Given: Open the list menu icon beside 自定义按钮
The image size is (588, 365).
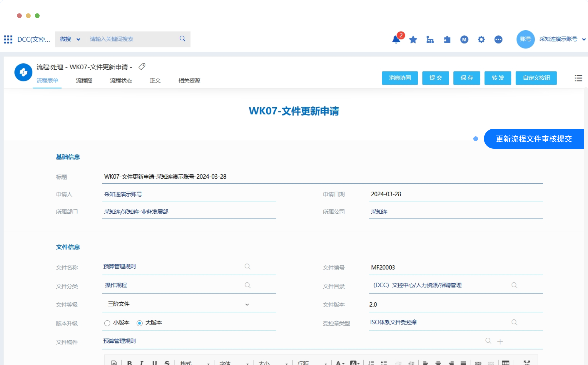Looking at the screenshot, I should pyautogui.click(x=578, y=78).
